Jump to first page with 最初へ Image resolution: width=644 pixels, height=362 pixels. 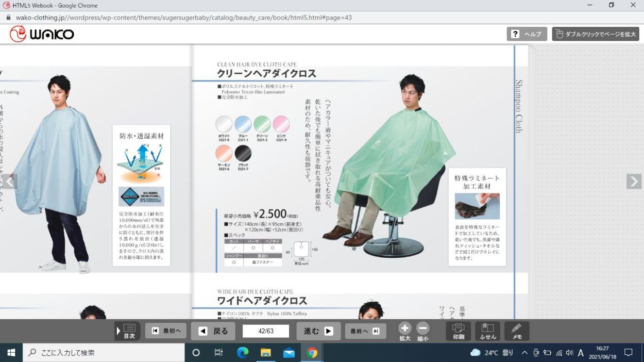pyautogui.click(x=166, y=331)
